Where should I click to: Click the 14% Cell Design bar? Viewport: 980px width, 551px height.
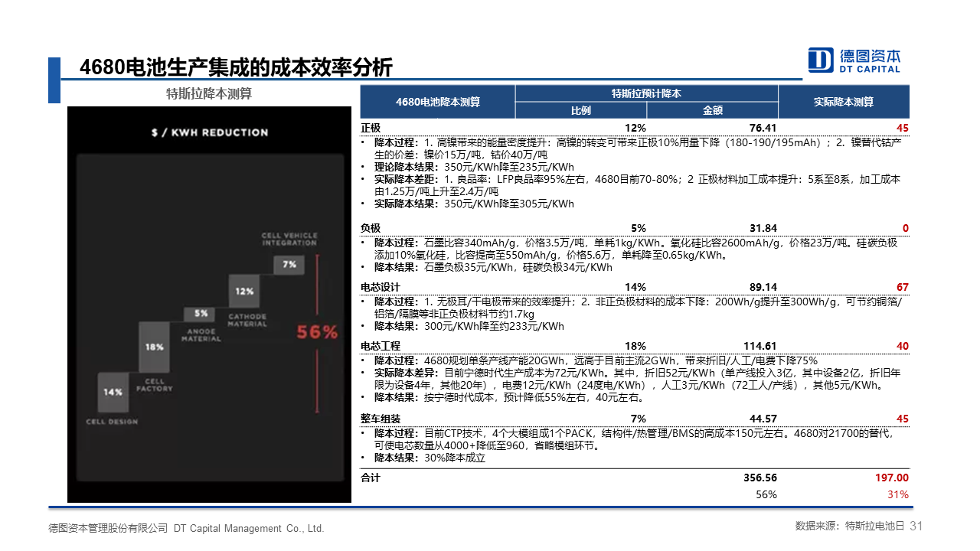[x=113, y=392]
